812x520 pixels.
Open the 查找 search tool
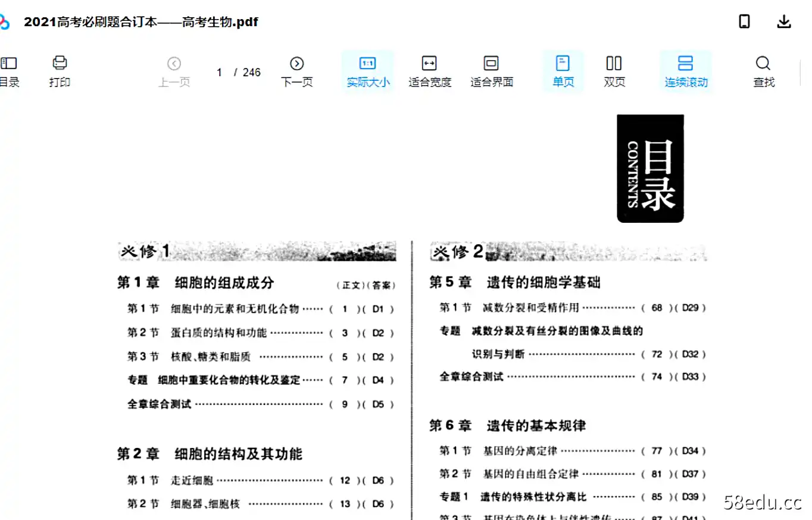tap(763, 71)
